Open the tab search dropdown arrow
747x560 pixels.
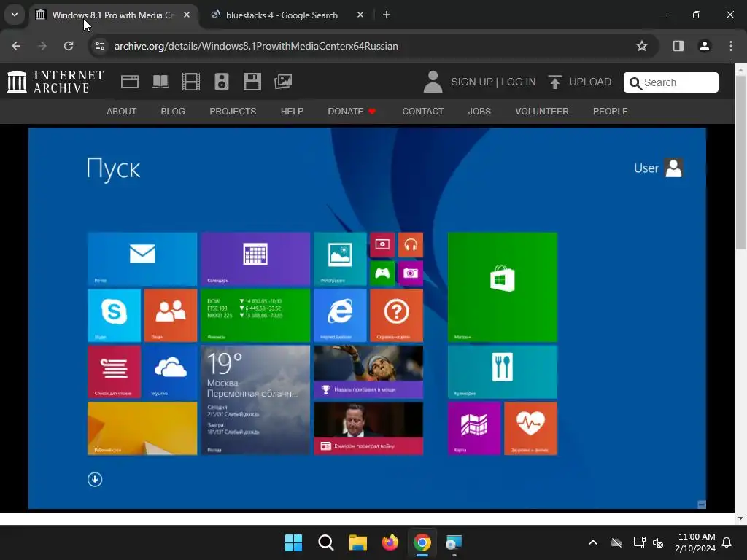point(15,15)
